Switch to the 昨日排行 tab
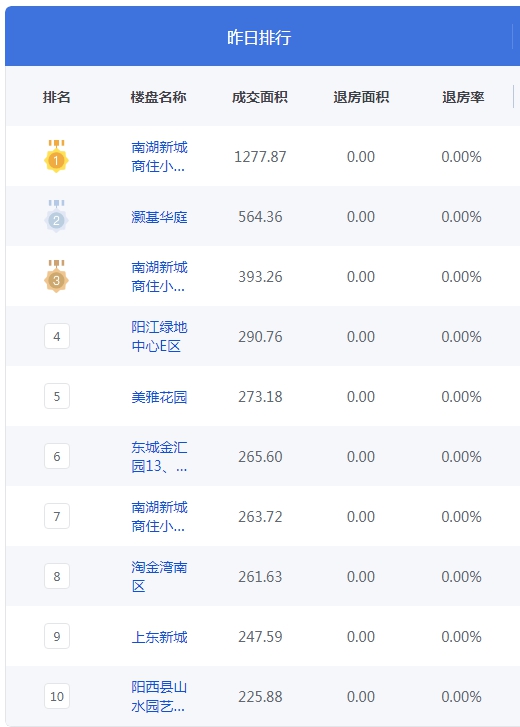This screenshot has width=520, height=727. pyautogui.click(x=259, y=37)
